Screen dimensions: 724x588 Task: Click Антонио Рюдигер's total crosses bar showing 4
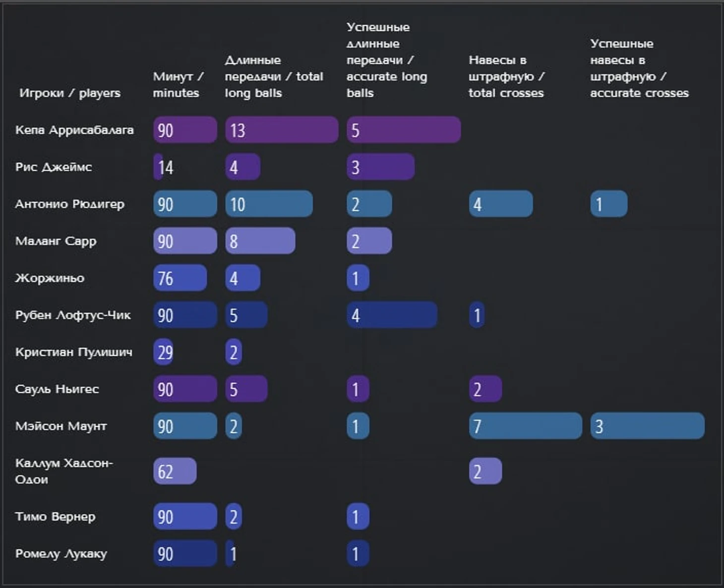click(x=501, y=204)
